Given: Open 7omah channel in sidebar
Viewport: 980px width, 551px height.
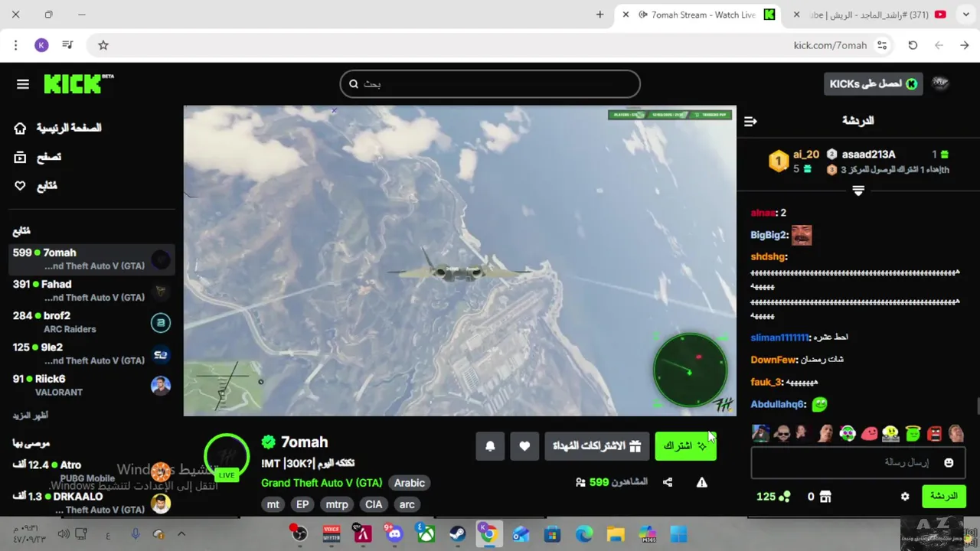Looking at the screenshot, I should coord(92,259).
